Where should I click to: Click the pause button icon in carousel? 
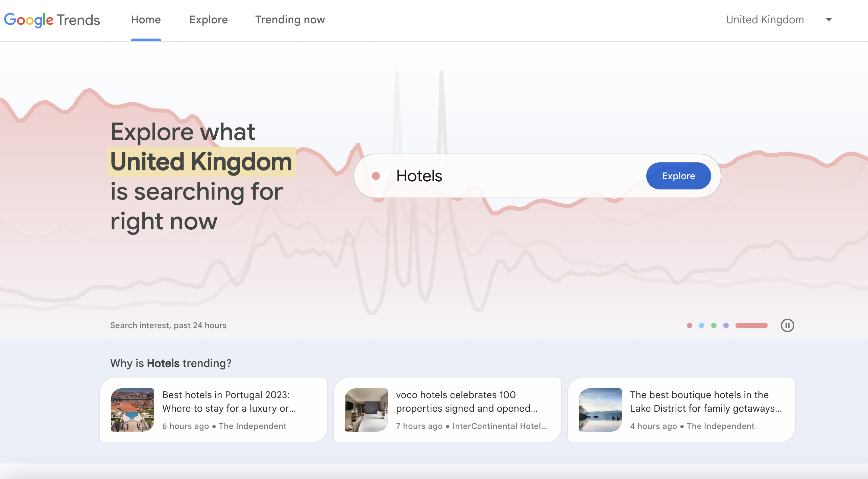pos(787,325)
